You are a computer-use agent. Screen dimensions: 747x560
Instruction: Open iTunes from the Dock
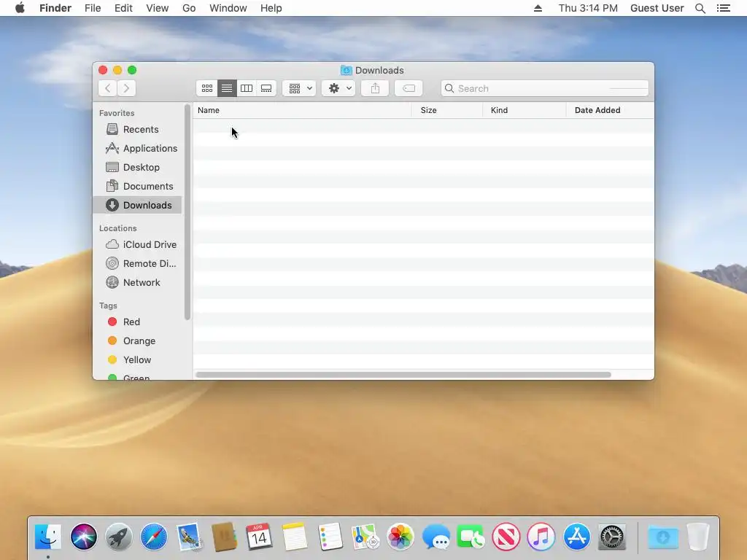(541, 537)
